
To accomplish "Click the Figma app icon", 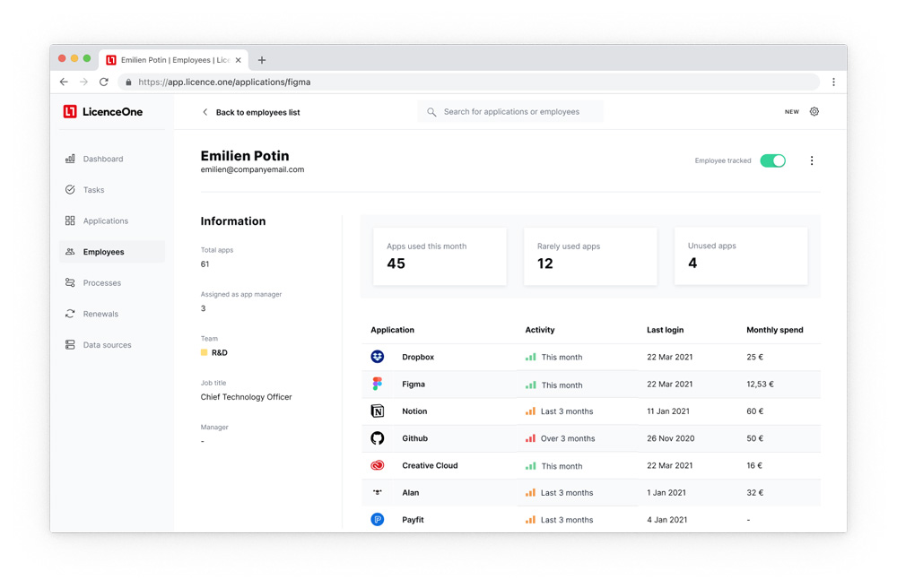I will pos(377,384).
